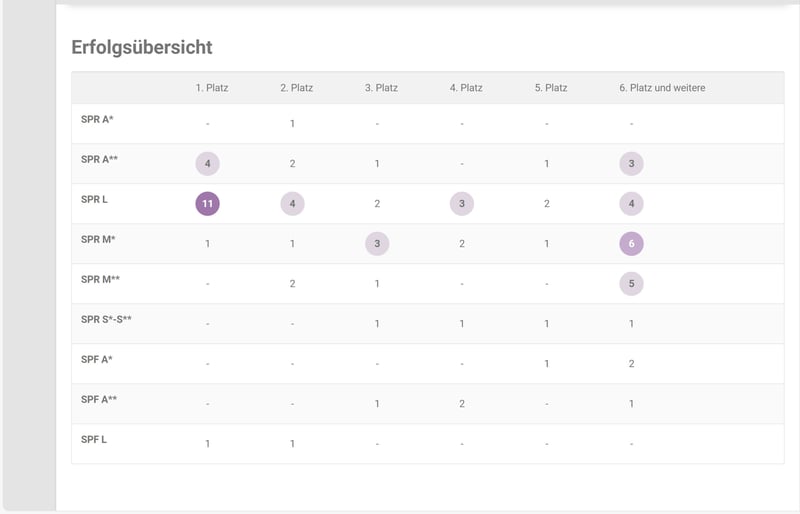
Task: Click the SPR A* row label
Action: pos(97,119)
